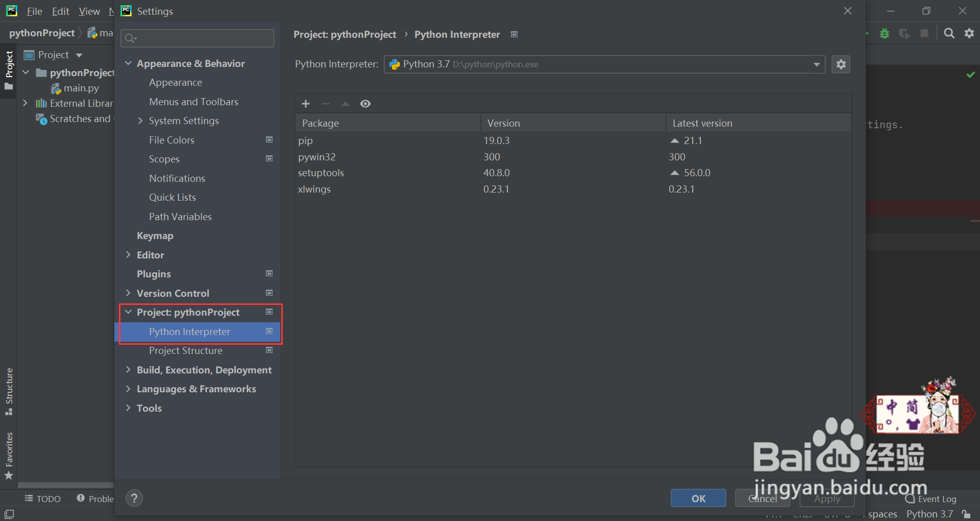Click the Settings help question mark button

tap(134, 498)
